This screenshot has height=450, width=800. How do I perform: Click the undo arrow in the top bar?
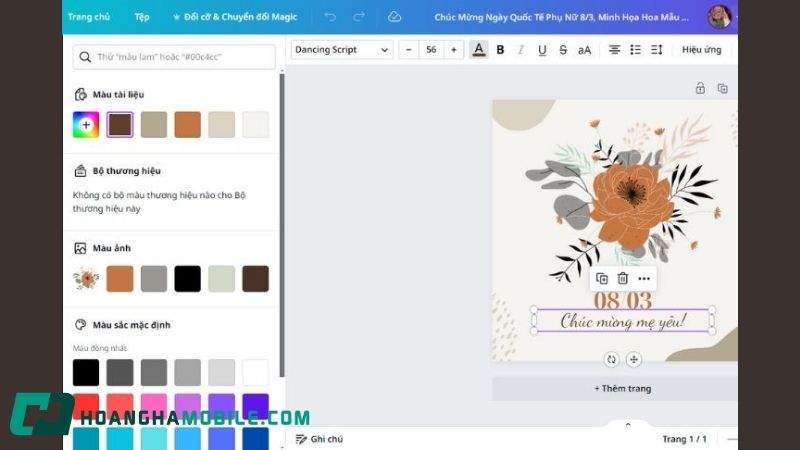point(330,17)
